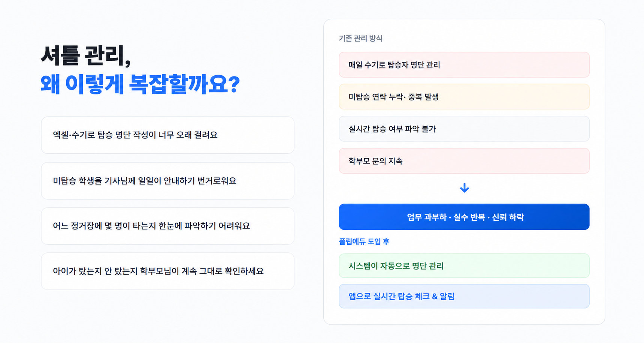Click the 어느 정거장에 몇 명이 타는지 card

tap(167, 226)
